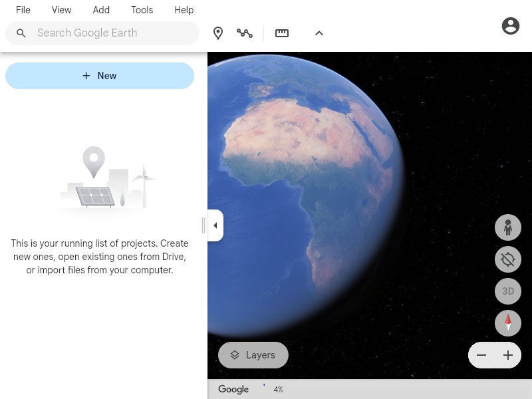The width and height of the screenshot is (532, 399).
Task: Click the 4% loading indicator
Action: coord(278,390)
